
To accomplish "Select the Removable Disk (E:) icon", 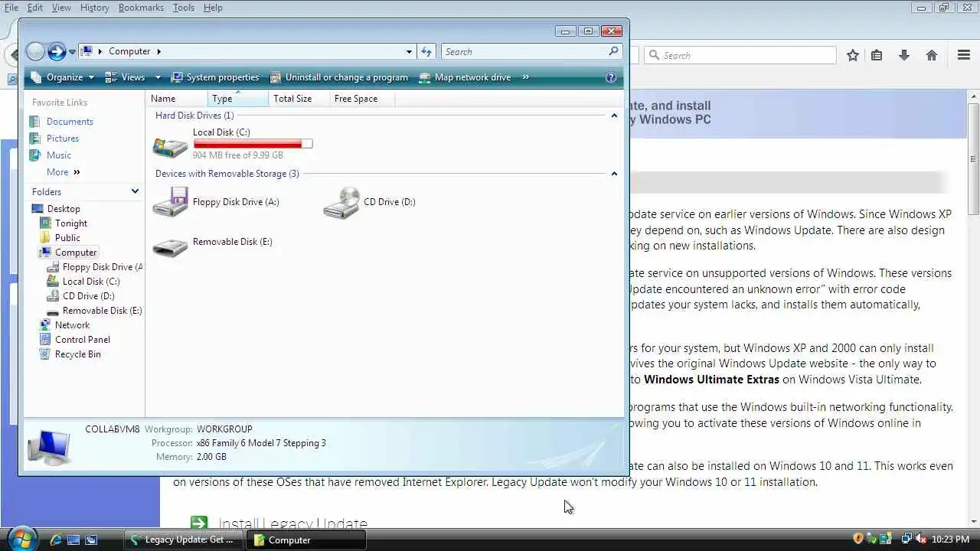I will coord(170,246).
